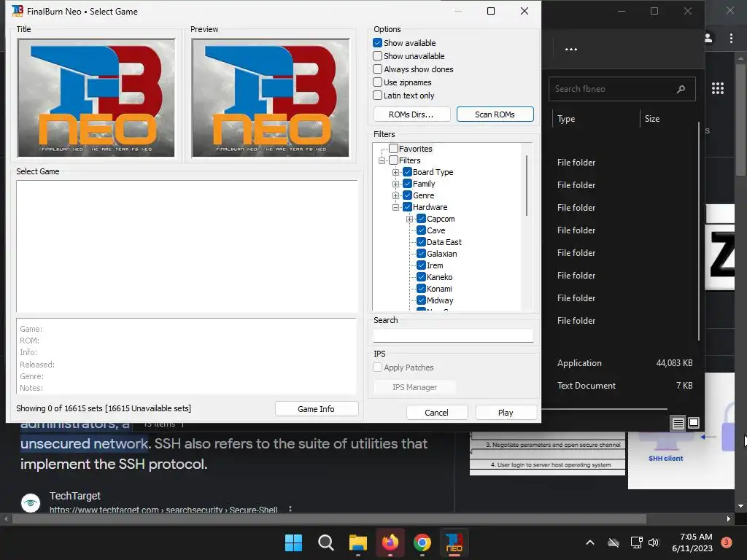Switch to Firefox in taskbar
Screen dimensions: 747x560
[390, 542]
